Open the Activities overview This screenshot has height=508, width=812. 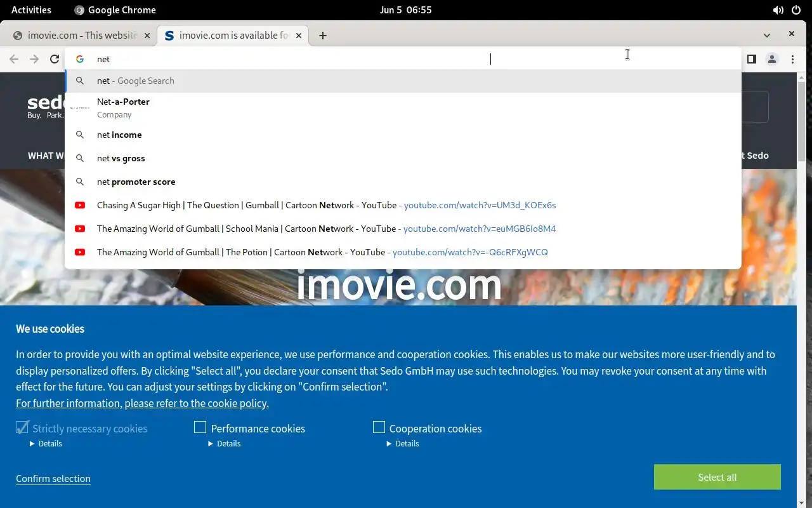click(31, 10)
